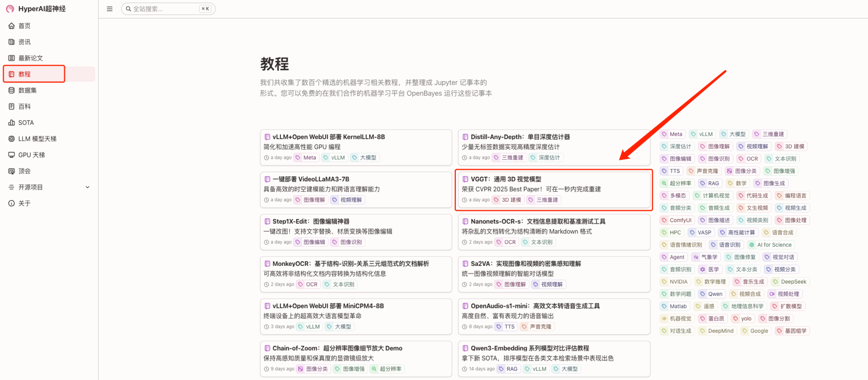The width and height of the screenshot is (868, 380).
Task: Click the info icon beside 关于
Action: point(12,204)
